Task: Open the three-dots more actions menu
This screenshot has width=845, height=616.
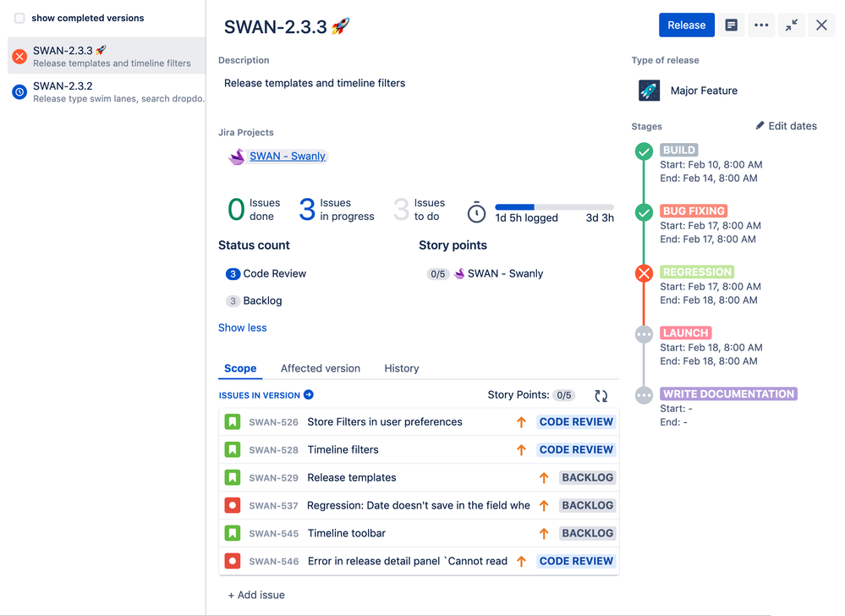Action: tap(761, 25)
